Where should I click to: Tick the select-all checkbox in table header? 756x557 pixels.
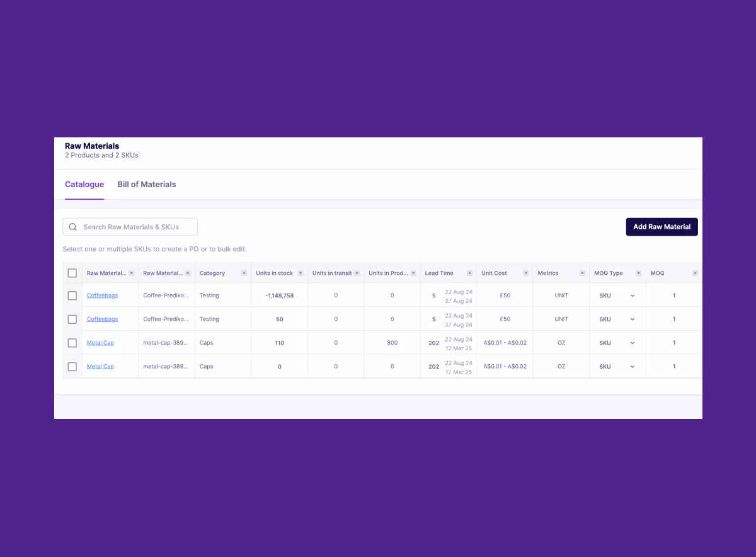click(72, 273)
